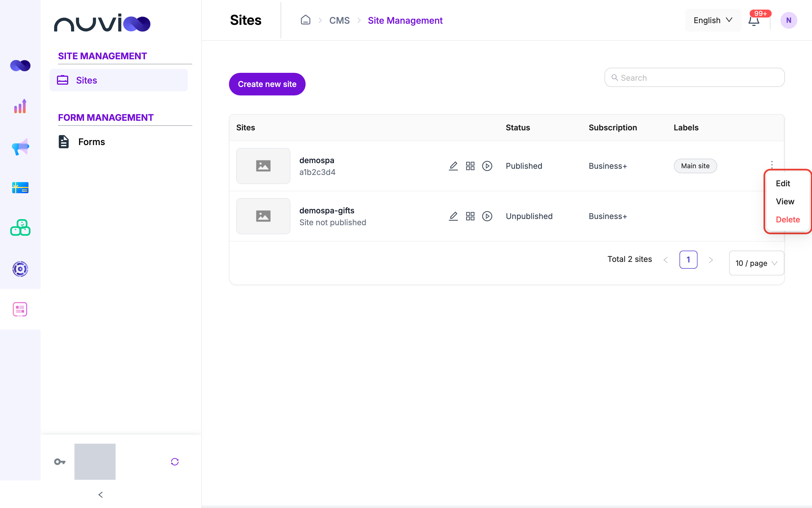This screenshot has width=812, height=508.
Task: Click the key icon at sidebar bottom
Action: [60, 462]
